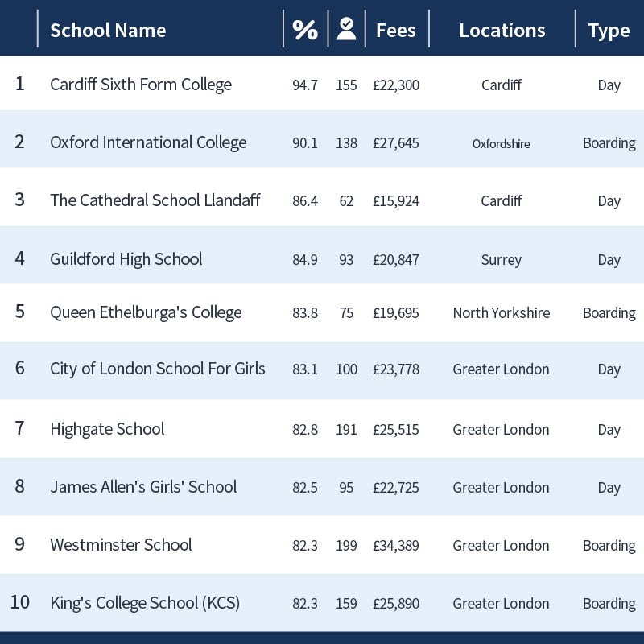This screenshot has width=644, height=644.
Task: Select the Fees column header
Action: click(396, 31)
